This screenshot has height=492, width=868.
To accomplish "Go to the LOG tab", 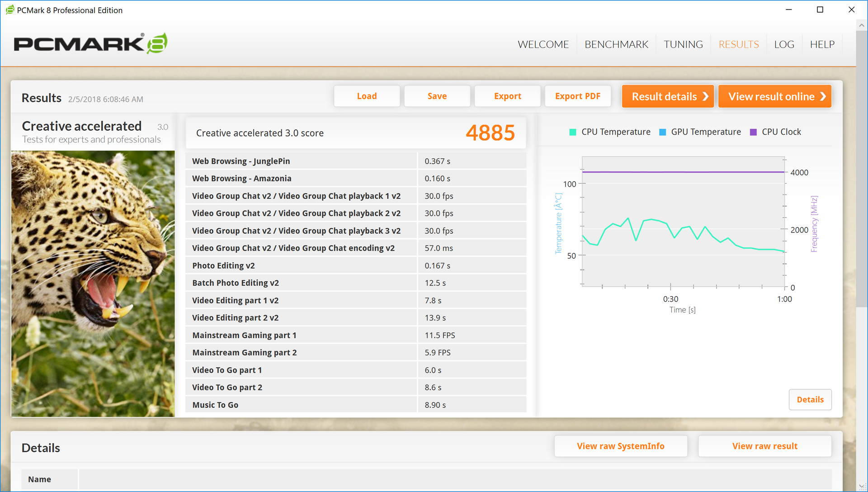I will 784,44.
